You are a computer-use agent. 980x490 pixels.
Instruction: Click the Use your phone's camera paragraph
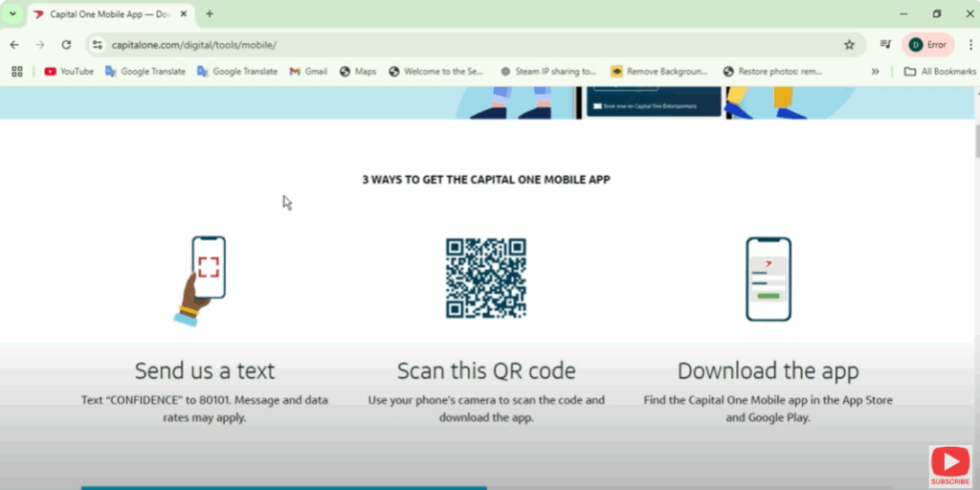[486, 409]
